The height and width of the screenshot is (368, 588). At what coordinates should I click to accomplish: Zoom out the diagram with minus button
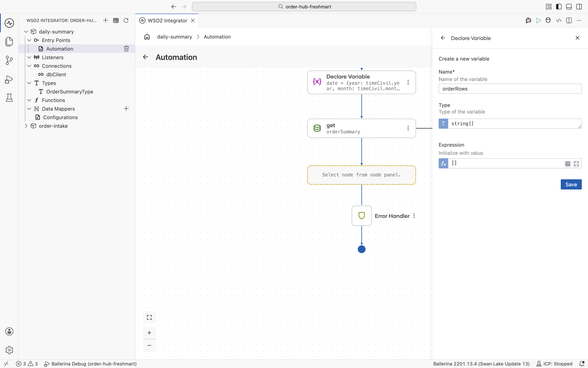[149, 345]
